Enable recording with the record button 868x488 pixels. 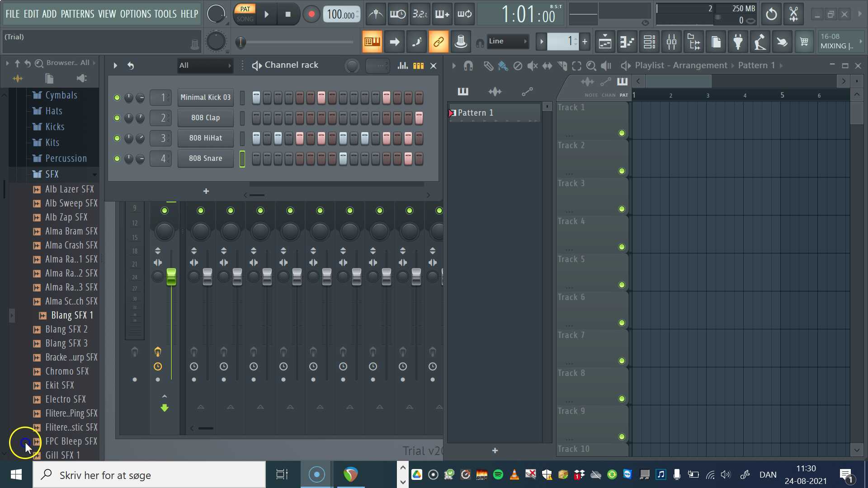[311, 14]
